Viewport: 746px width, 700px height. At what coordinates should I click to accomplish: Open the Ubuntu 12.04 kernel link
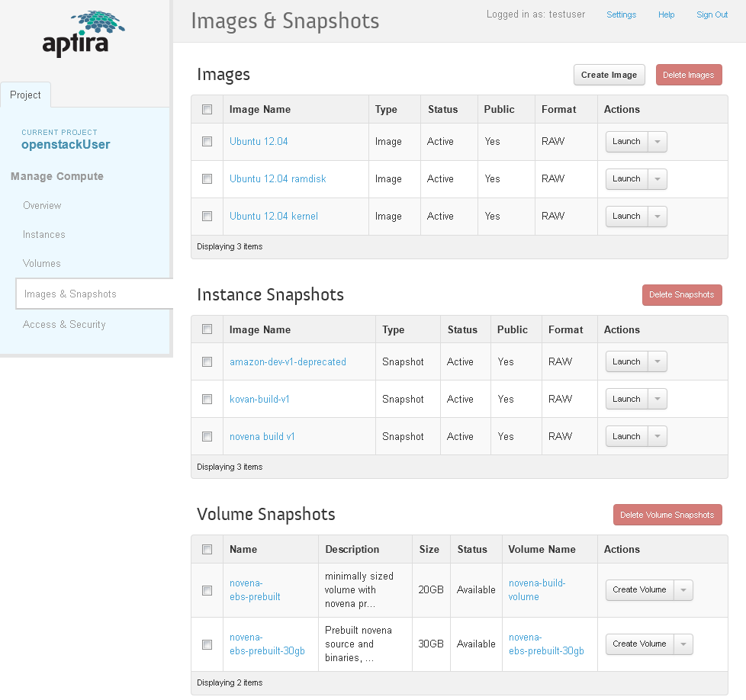(274, 217)
